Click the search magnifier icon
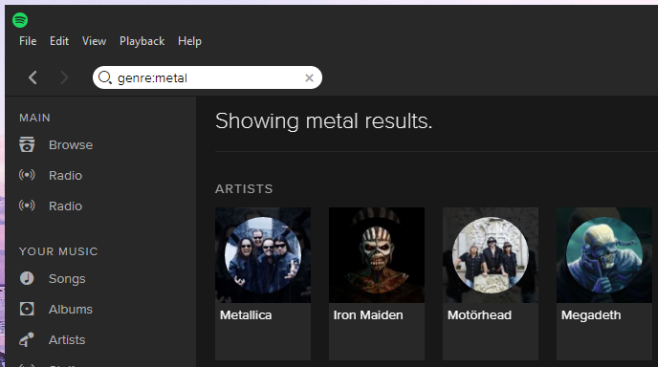 point(104,78)
